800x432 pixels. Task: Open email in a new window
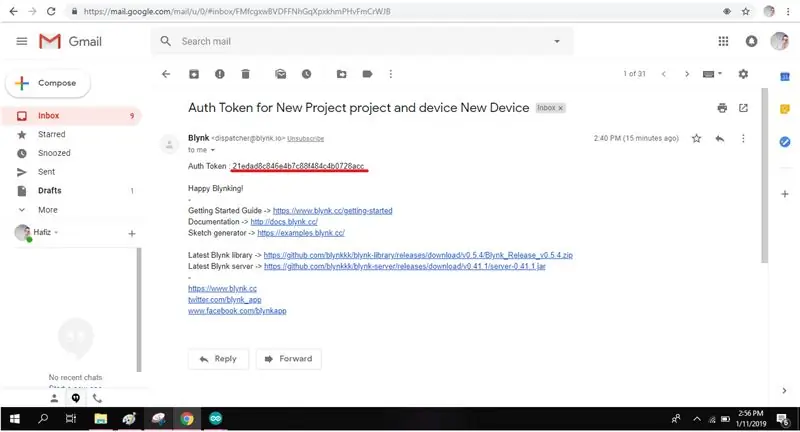pos(743,108)
